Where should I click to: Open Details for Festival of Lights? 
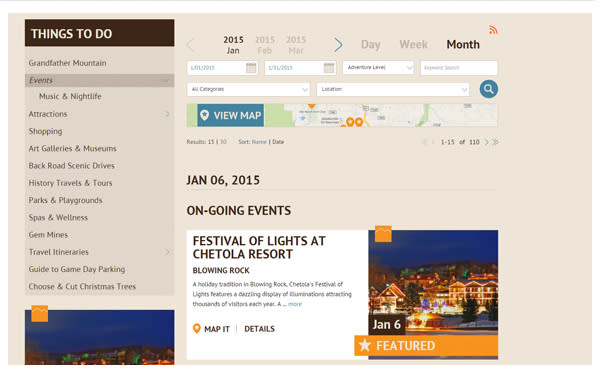click(259, 329)
